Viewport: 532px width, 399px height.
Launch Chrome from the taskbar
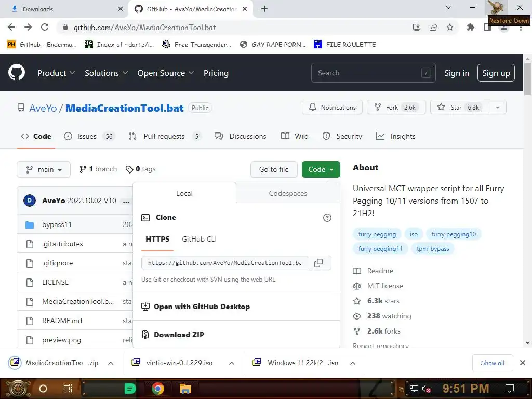point(158,389)
